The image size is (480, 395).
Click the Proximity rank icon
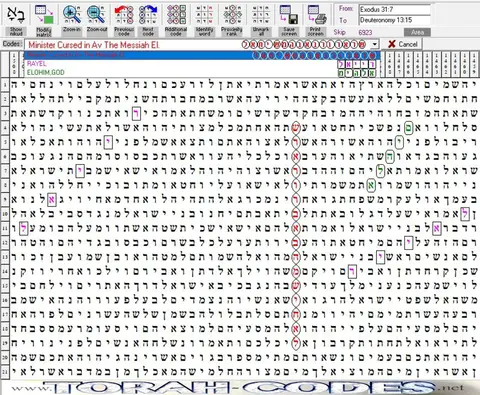232,14
